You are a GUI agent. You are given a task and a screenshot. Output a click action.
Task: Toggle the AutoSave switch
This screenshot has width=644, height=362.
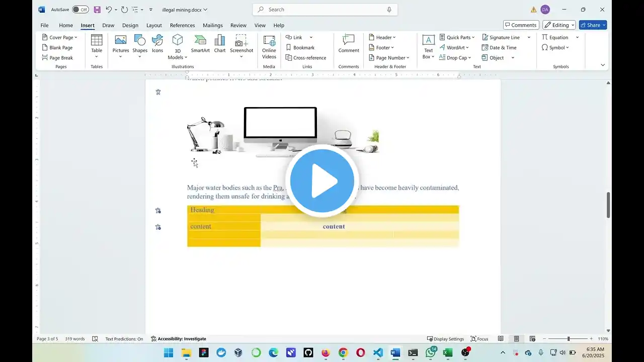80,10
